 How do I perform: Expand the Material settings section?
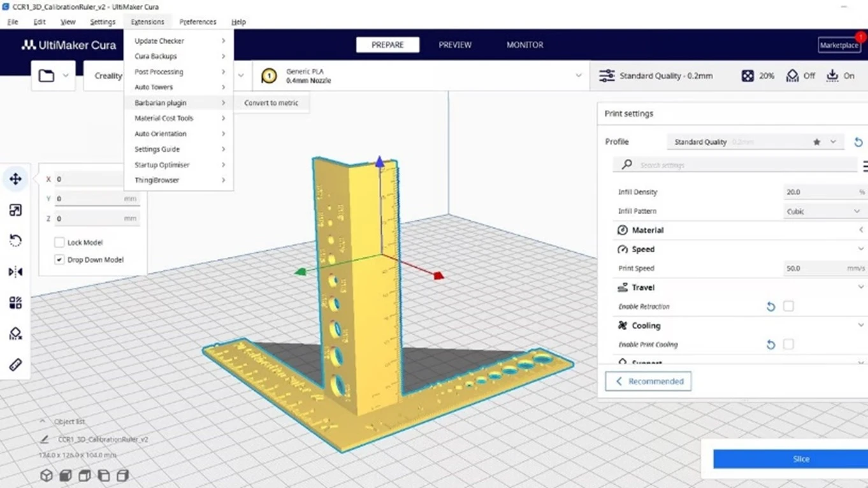tap(739, 230)
